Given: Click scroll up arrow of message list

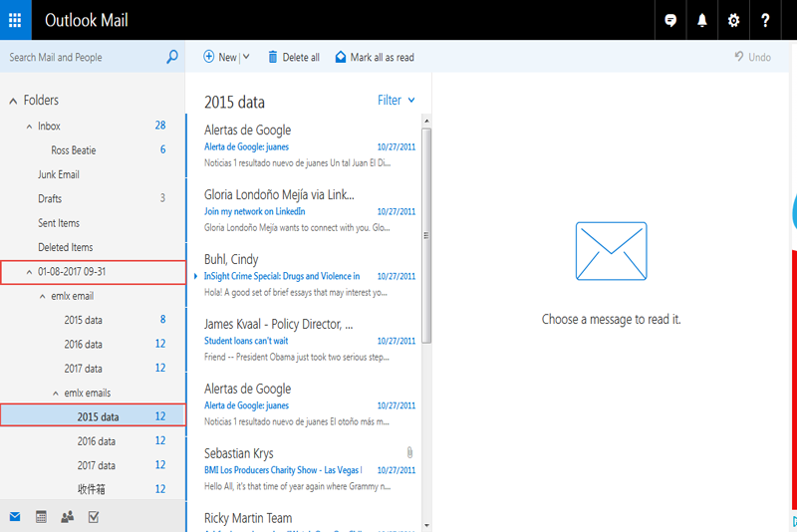Looking at the screenshot, I should [426, 121].
